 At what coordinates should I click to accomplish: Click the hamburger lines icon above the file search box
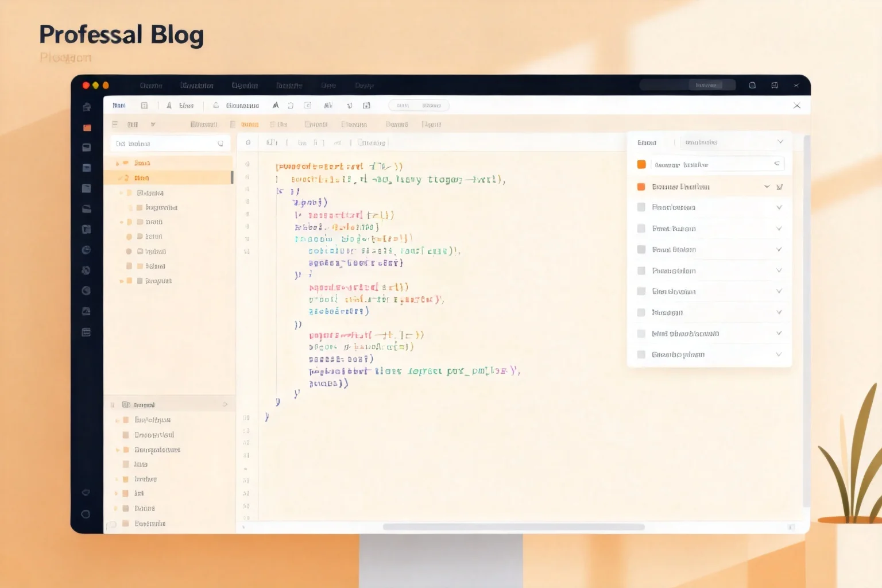click(115, 124)
